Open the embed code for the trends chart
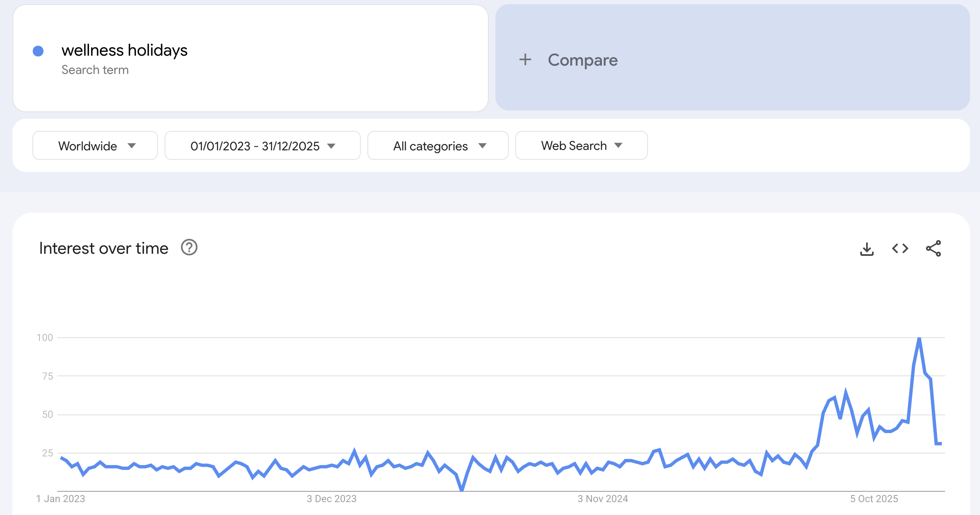The image size is (980, 515). pyautogui.click(x=900, y=248)
